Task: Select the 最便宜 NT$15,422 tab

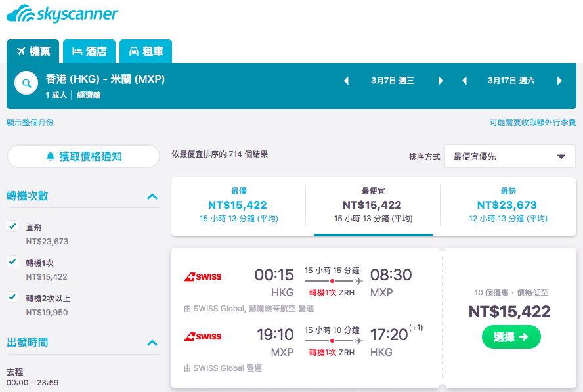Action: click(x=373, y=206)
